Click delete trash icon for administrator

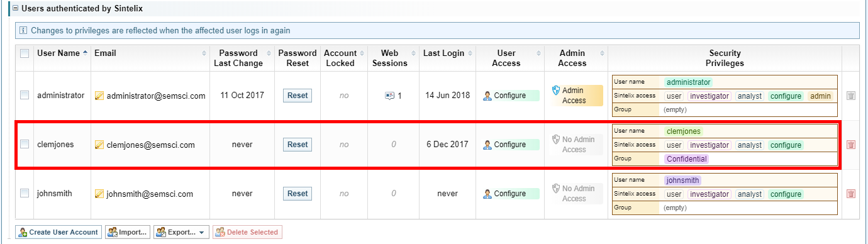[851, 96]
